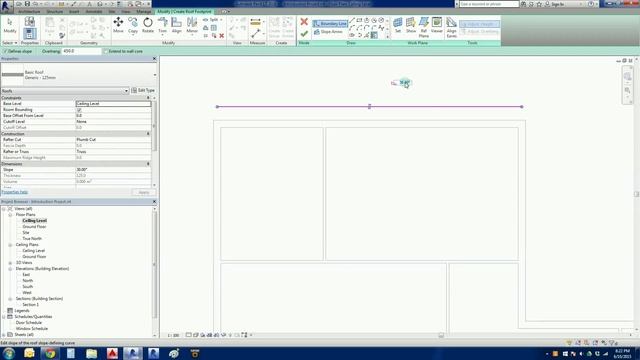Viewport: 640px width, 360px height.
Task: Click the Properties help link
Action: [15, 192]
